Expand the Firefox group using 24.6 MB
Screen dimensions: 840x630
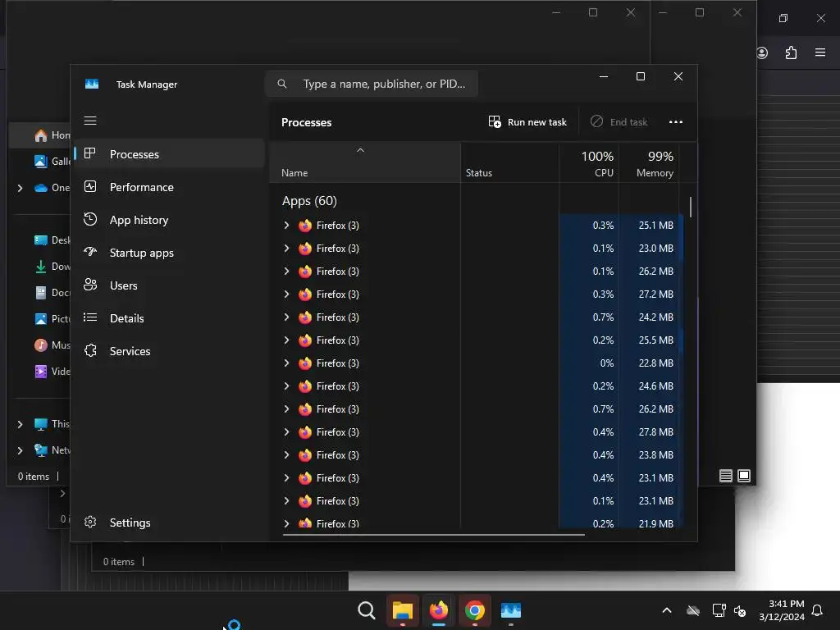(x=286, y=386)
